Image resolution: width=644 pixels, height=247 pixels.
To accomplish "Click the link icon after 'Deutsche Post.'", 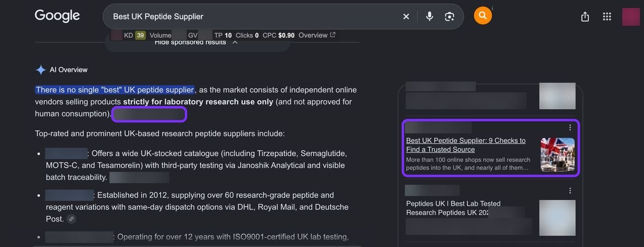I will 71,219.
